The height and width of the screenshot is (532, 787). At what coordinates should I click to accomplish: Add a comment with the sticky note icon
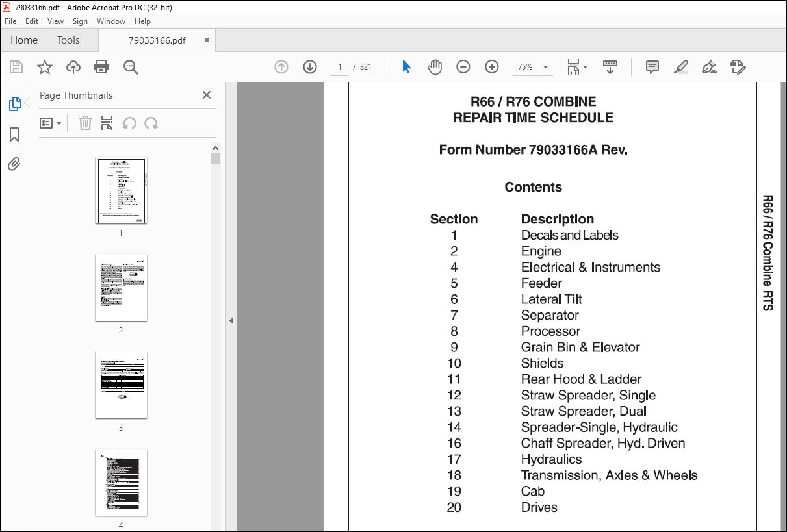[x=652, y=67]
